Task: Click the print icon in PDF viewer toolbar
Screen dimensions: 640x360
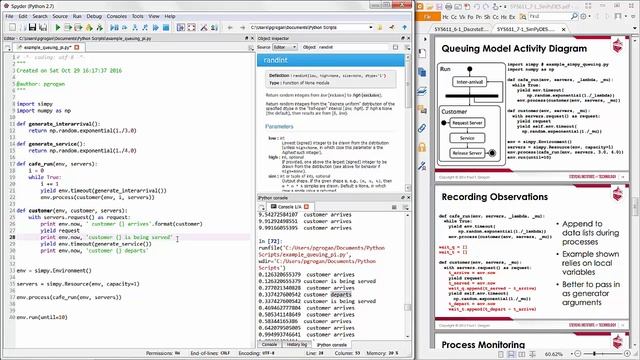Action: point(449,7)
